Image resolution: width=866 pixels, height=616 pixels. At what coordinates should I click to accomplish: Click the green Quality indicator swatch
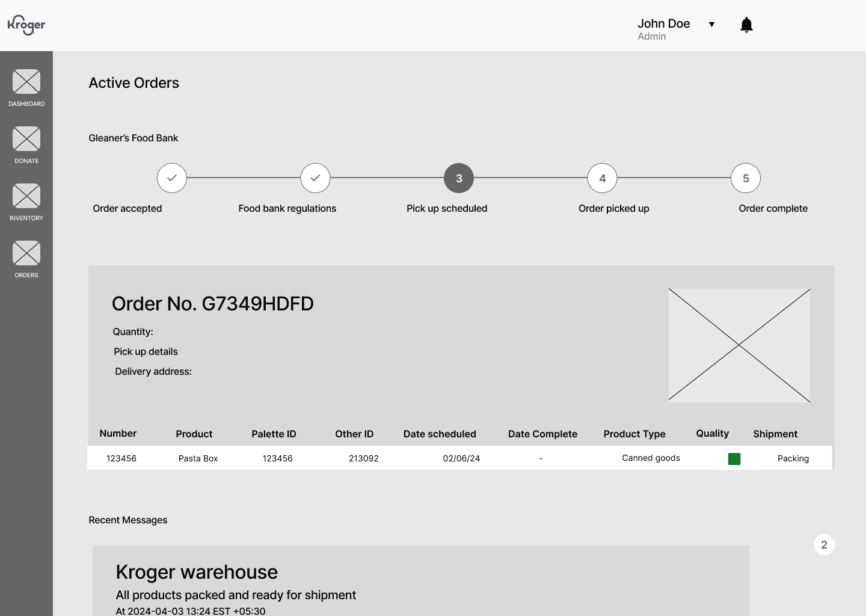(x=734, y=459)
